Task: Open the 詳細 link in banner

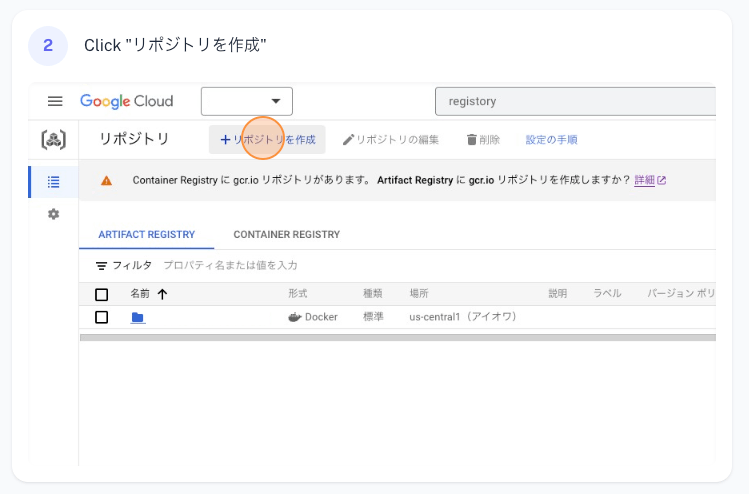Action: 650,180
